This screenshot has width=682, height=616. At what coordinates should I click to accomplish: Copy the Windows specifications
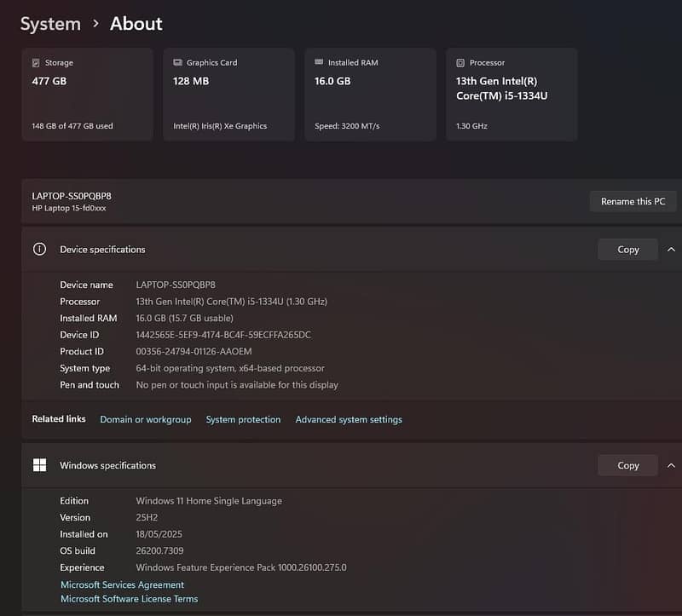(x=627, y=465)
